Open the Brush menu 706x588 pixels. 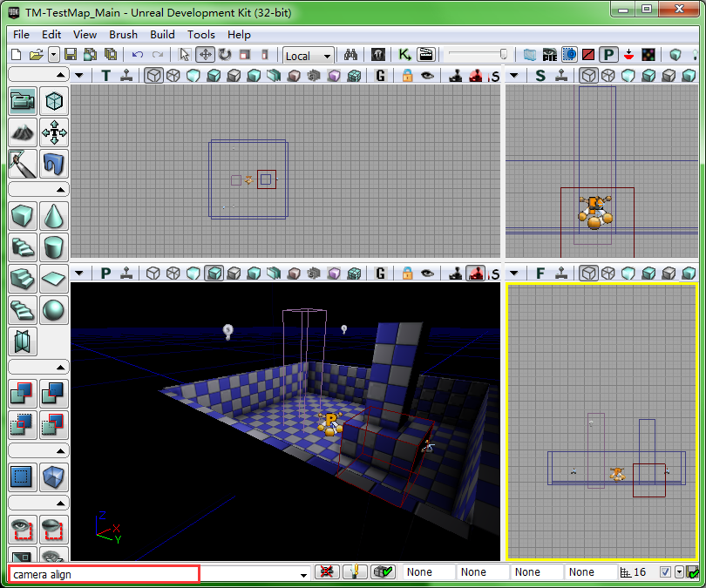(x=123, y=35)
